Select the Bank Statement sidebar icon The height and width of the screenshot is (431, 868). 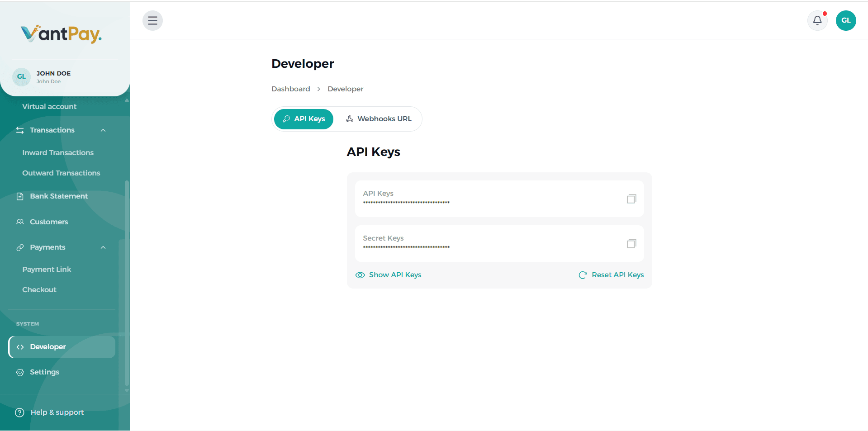click(x=19, y=196)
